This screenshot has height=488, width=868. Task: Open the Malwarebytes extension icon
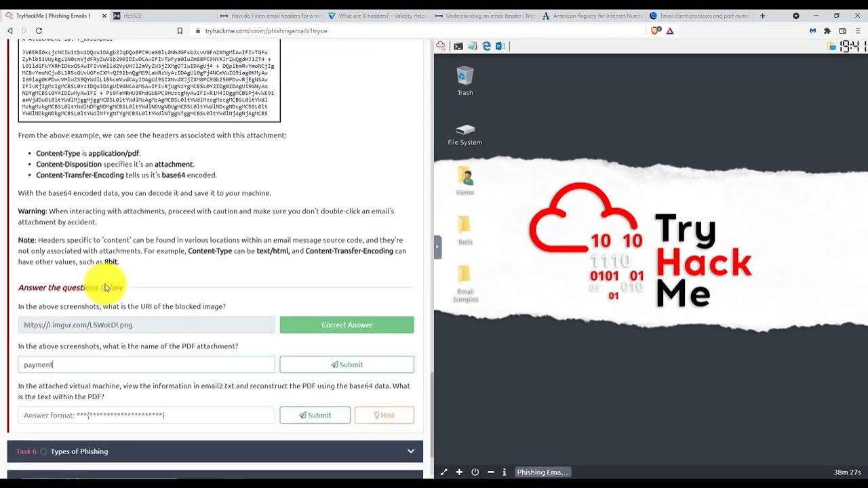click(x=812, y=30)
